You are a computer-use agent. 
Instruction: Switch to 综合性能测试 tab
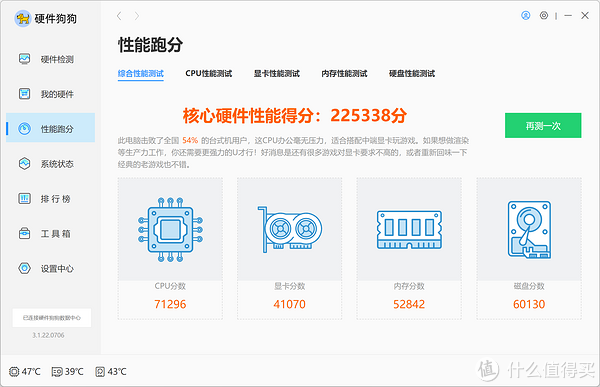(140, 73)
